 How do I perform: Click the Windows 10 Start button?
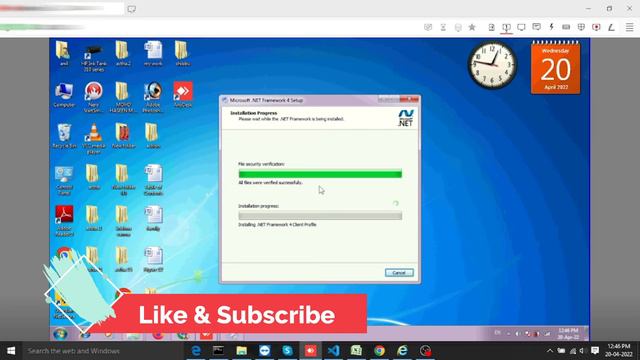(x=11, y=351)
